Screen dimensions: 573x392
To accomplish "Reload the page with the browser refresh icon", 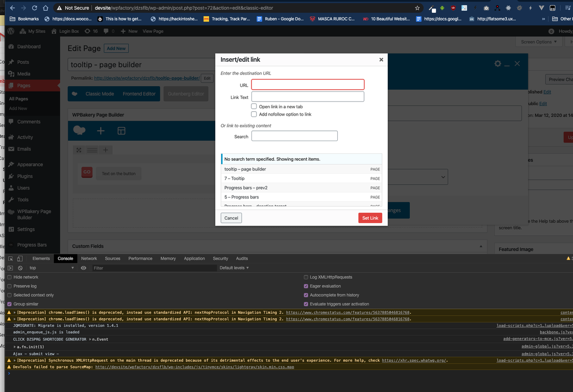I will [x=34, y=8].
